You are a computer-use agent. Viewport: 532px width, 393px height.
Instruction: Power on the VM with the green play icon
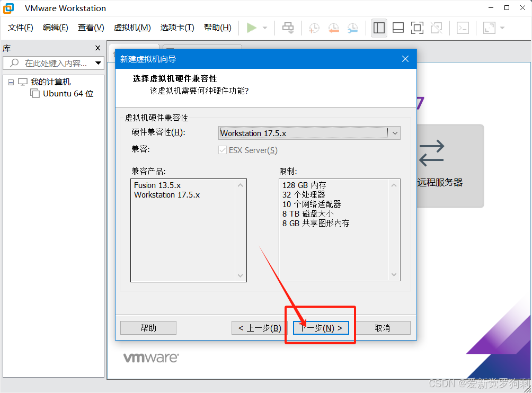(x=251, y=28)
